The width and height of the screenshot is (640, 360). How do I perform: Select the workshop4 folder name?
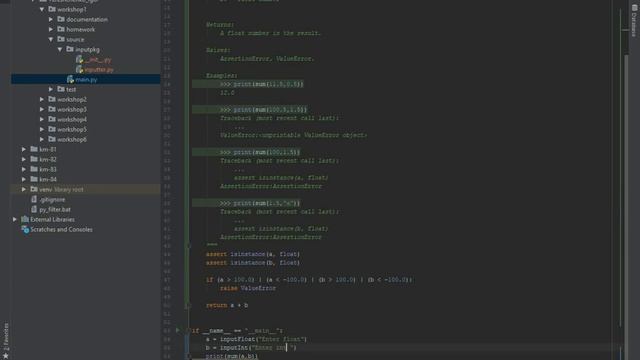(x=72, y=119)
